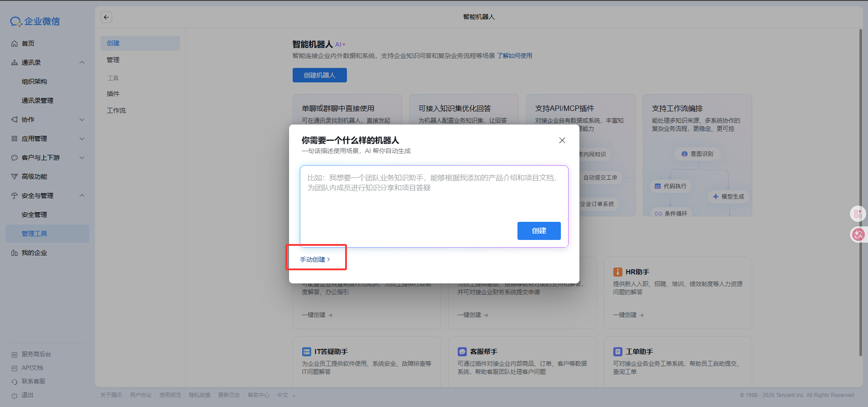Open the 关于腾讯 footer link
The width and height of the screenshot is (868, 407).
[111, 395]
